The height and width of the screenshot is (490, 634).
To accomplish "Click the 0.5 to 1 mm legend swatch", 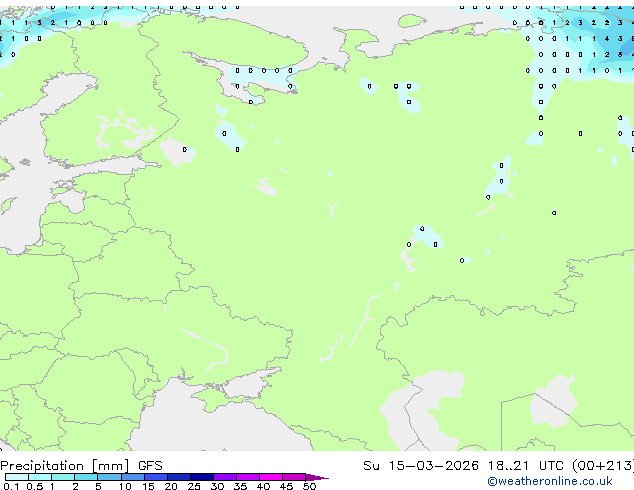I will pos(40,477).
